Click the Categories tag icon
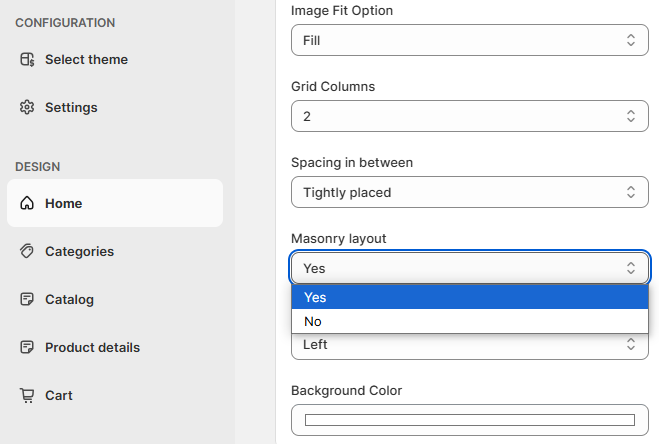The image size is (659, 444). tap(27, 251)
